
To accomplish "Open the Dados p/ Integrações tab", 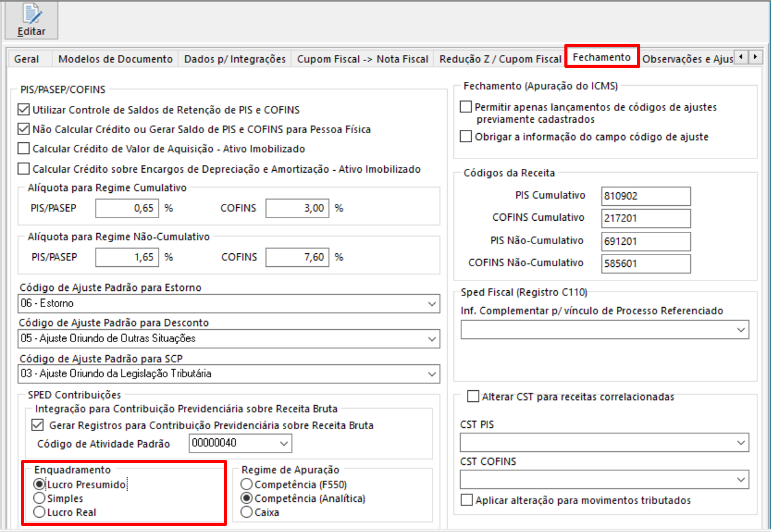I will [235, 59].
